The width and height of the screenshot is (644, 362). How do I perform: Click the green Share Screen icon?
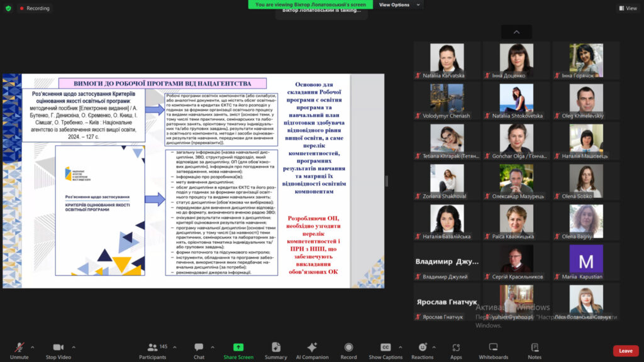click(238, 348)
